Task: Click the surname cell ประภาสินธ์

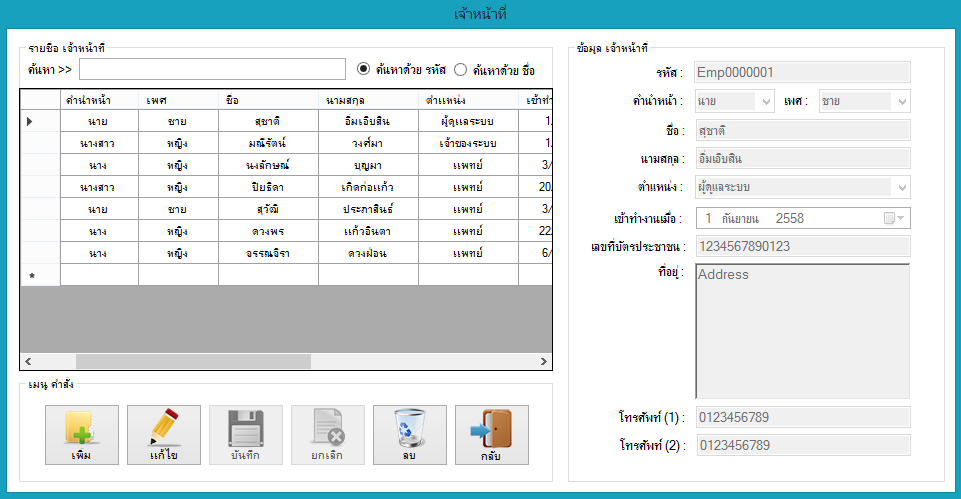Action: pyautogui.click(x=368, y=210)
